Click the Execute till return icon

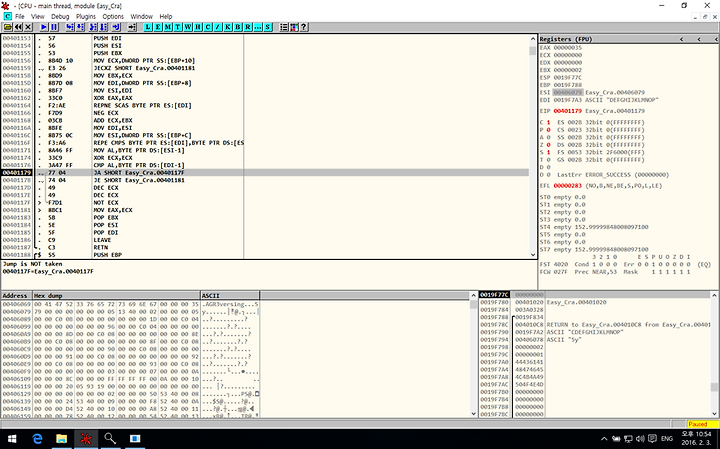(x=116, y=27)
